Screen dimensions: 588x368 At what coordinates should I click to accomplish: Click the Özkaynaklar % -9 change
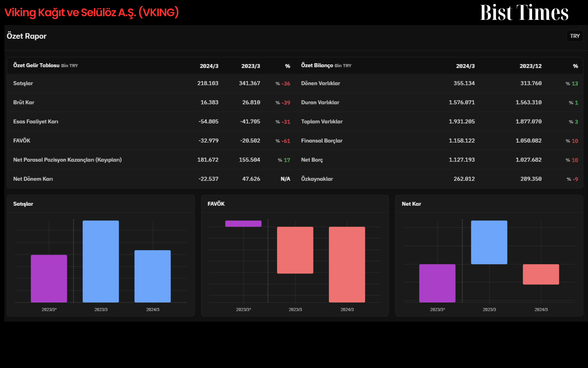pos(572,179)
